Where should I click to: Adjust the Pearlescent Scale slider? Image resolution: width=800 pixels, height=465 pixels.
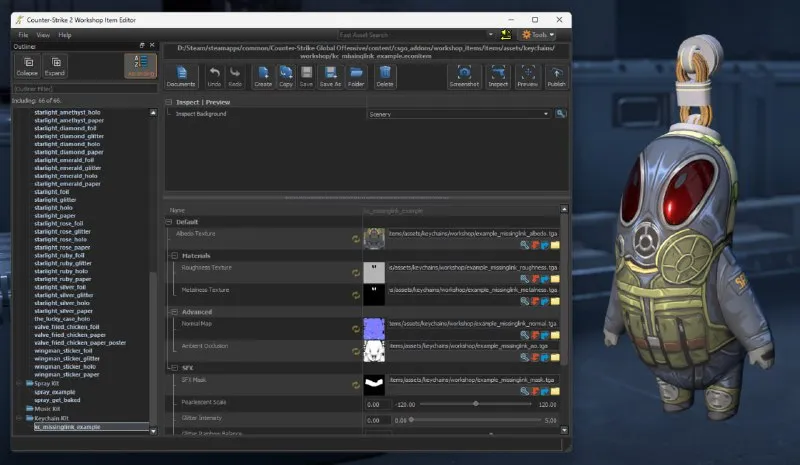click(476, 404)
